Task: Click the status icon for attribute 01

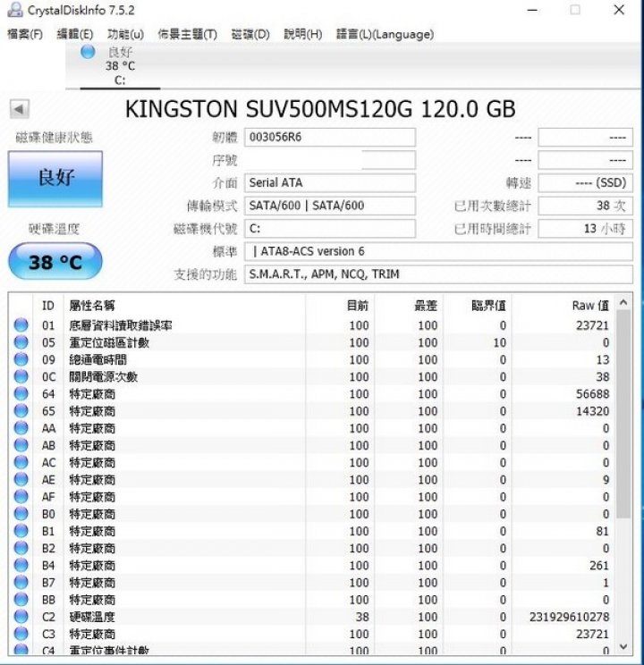Action: [x=21, y=324]
